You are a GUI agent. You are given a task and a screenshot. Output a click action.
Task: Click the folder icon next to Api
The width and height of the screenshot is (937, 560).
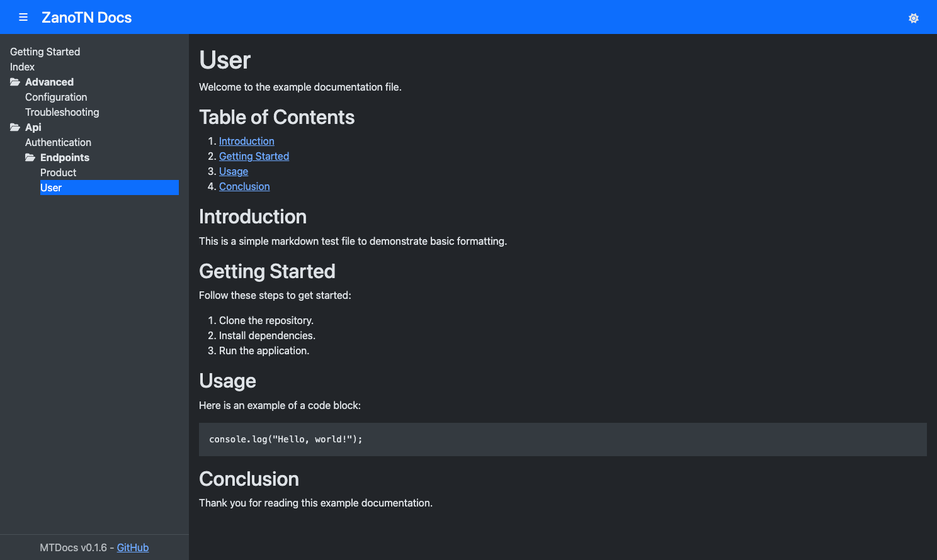pyautogui.click(x=15, y=126)
